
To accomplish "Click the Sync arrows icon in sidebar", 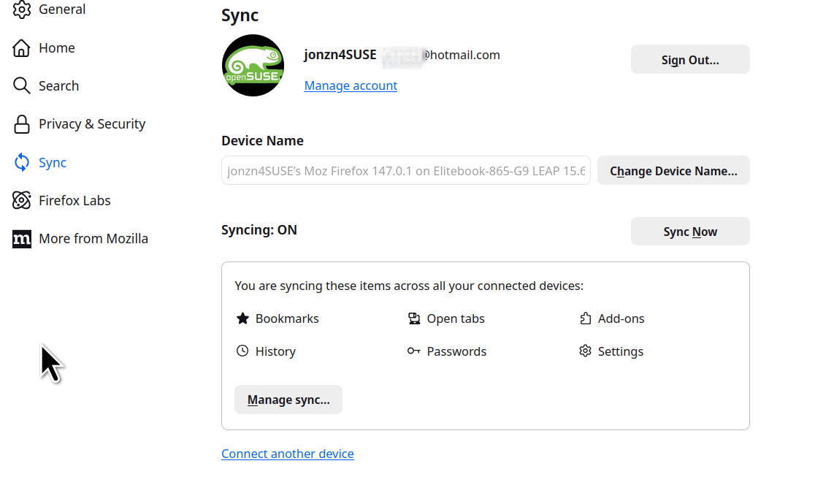I will point(22,162).
